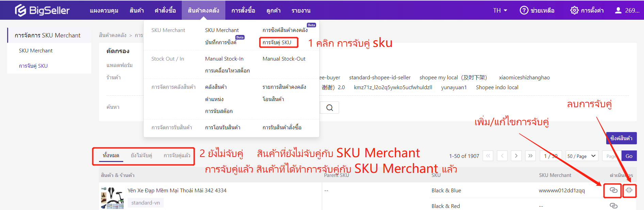Viewport: 644px width, 210px height.
Task: Open settings gear icon
Action: pos(574,10)
